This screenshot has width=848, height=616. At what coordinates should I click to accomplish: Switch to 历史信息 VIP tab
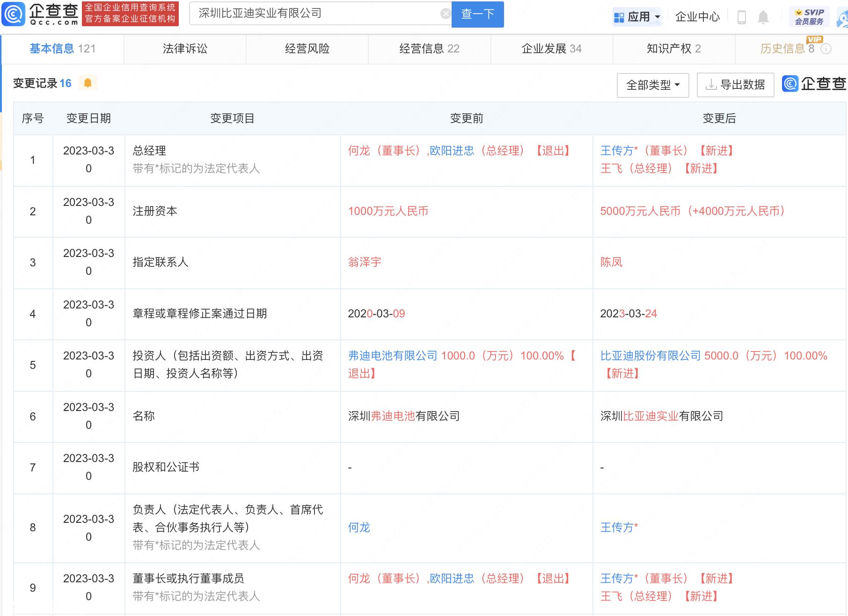coord(791,49)
